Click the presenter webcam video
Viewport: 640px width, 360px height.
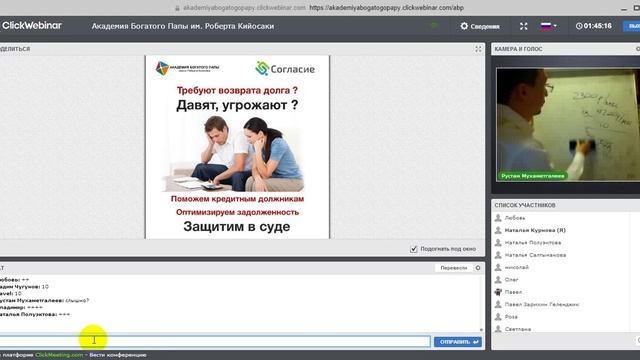point(568,124)
